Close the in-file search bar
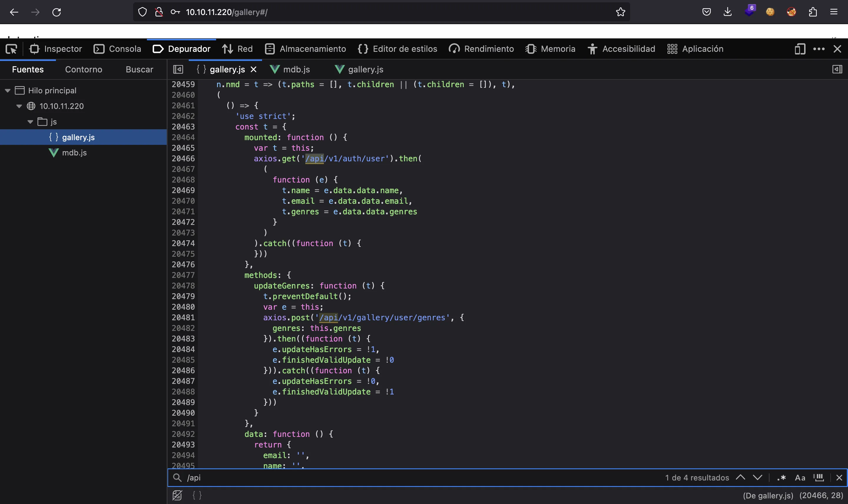The image size is (848, 504). pyautogui.click(x=839, y=478)
